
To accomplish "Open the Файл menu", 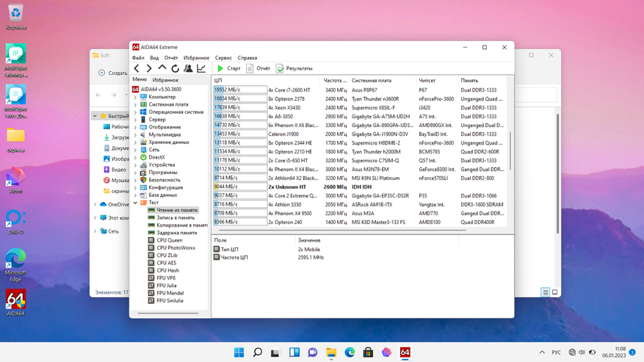I will coord(138,58).
